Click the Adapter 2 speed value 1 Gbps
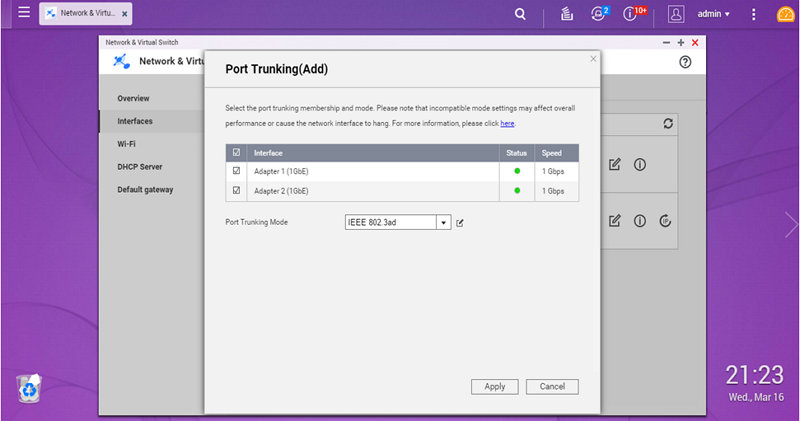 (553, 191)
